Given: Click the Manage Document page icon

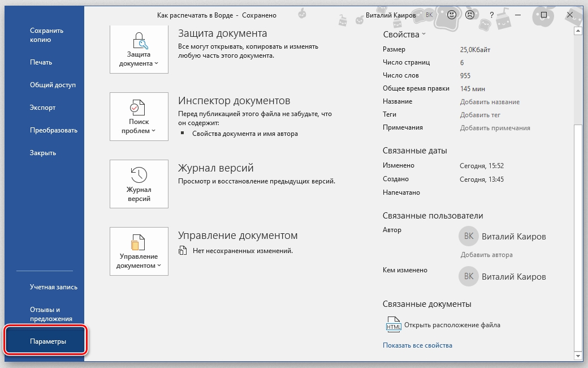Looking at the screenshot, I should tap(139, 242).
